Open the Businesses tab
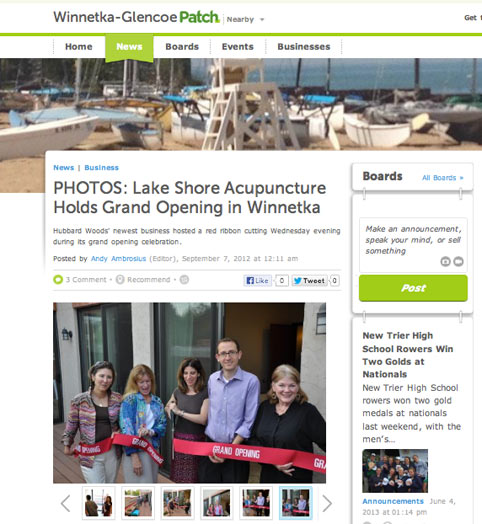Image resolution: width=482 pixels, height=524 pixels. tap(304, 46)
